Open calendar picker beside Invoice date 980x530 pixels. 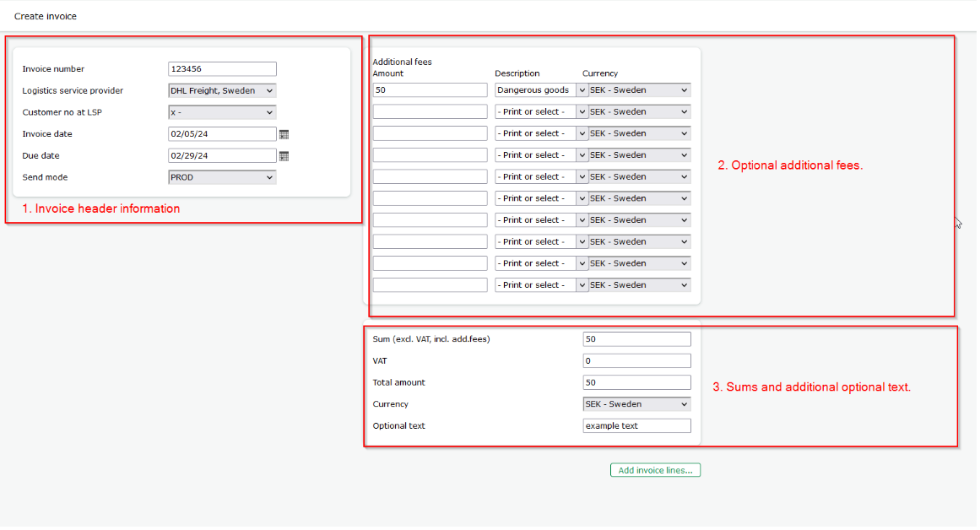[284, 134]
